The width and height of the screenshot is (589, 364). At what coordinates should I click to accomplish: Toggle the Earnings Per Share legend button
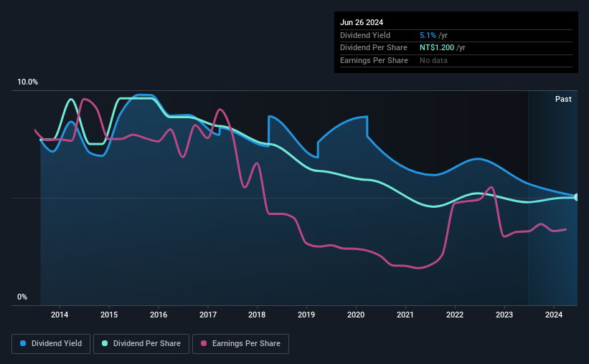240,344
